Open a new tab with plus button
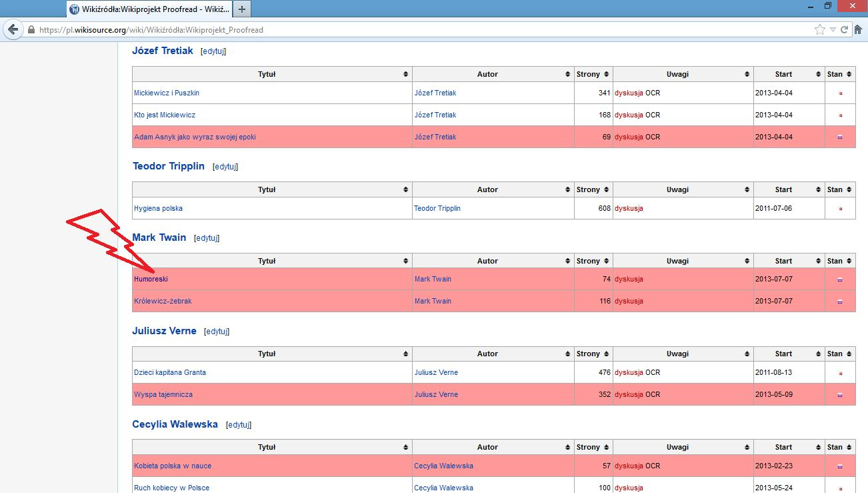Viewport: 868px width, 493px height. (x=241, y=9)
